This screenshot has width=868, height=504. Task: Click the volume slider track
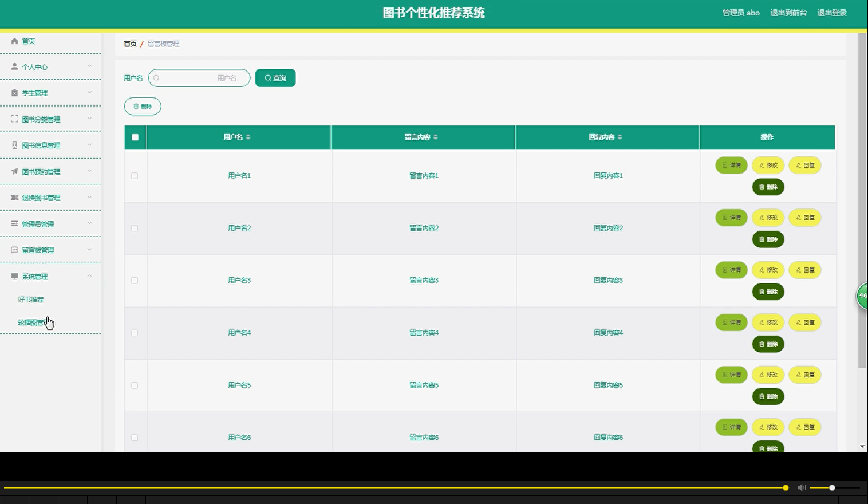[x=835, y=488]
